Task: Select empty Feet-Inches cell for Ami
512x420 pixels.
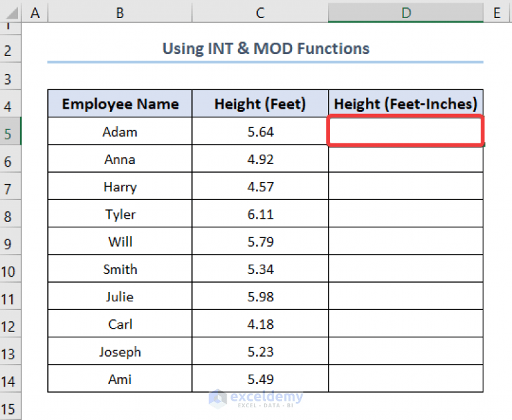Action: (x=405, y=379)
